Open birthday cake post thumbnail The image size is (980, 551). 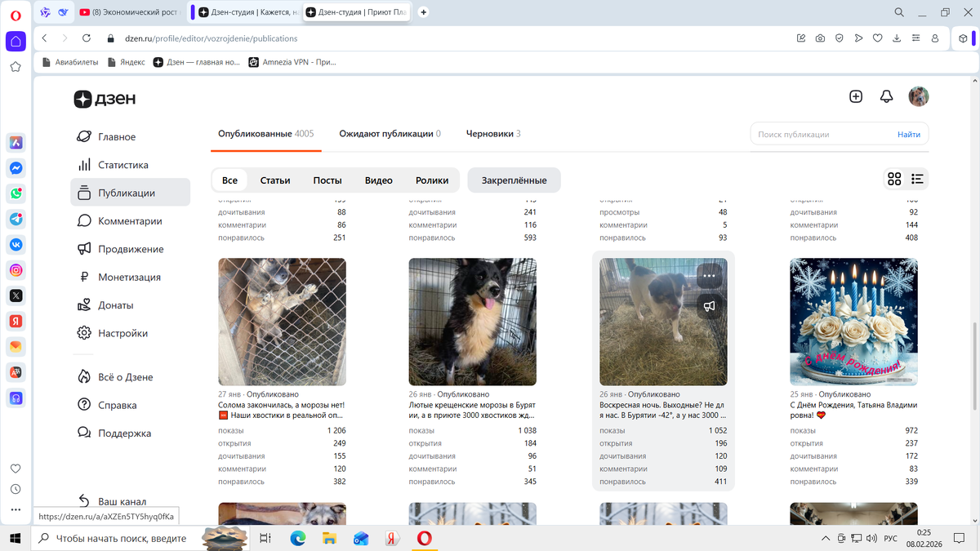(854, 322)
